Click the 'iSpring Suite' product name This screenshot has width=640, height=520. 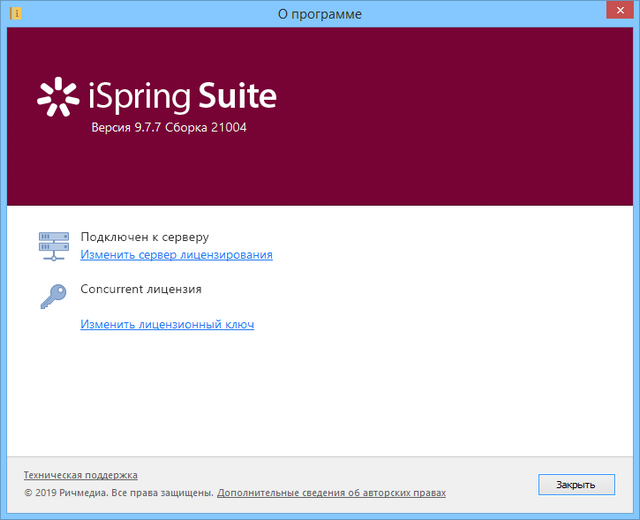pyautogui.click(x=180, y=96)
